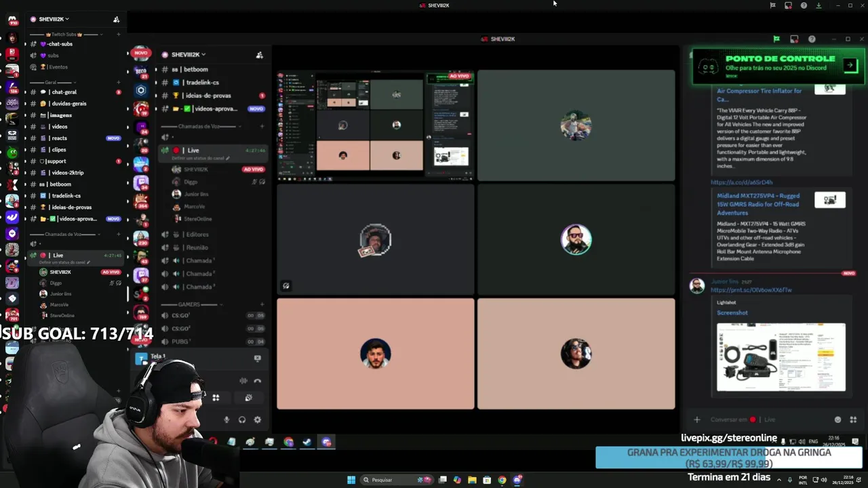Open emoji picker in chat box
Screen dimensions: 868x488
pyautogui.click(x=837, y=420)
